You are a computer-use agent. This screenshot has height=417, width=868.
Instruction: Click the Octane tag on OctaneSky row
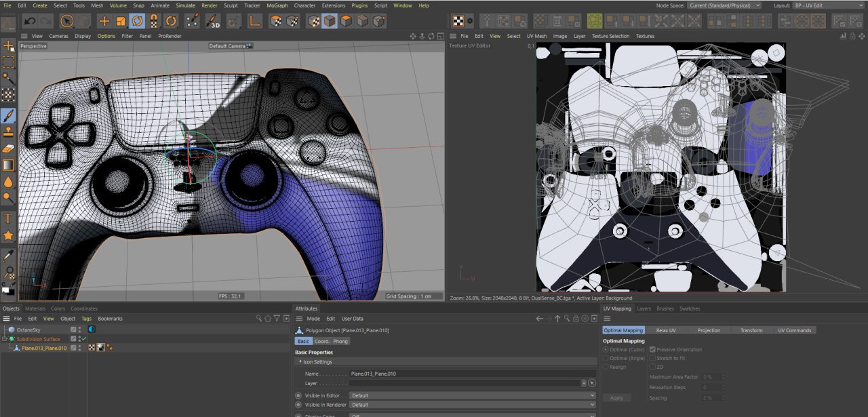point(92,330)
